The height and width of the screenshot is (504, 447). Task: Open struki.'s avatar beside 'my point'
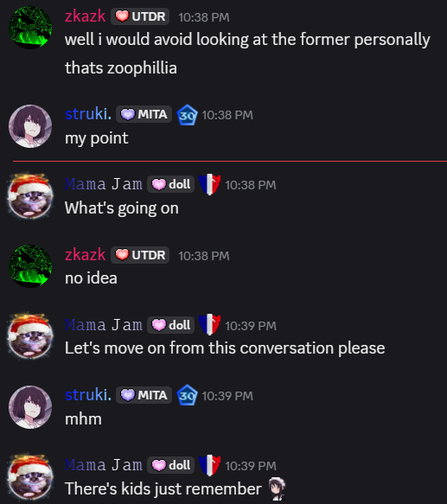[30, 126]
